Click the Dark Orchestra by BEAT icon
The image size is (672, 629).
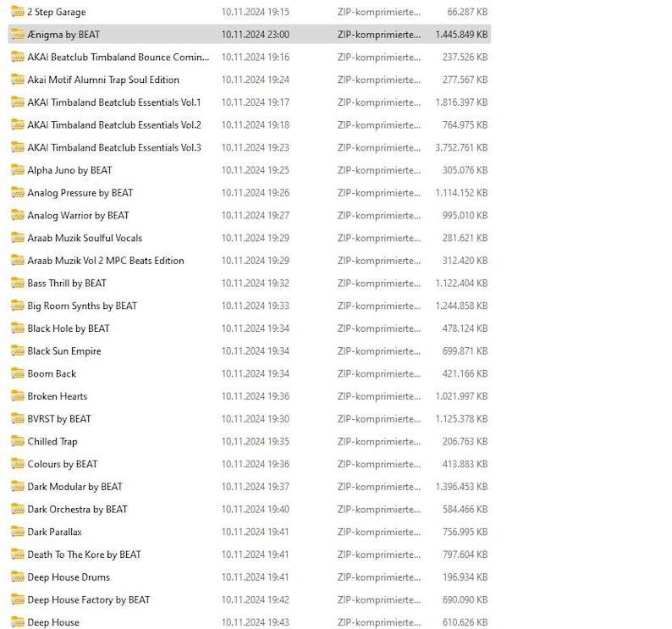[x=18, y=510]
